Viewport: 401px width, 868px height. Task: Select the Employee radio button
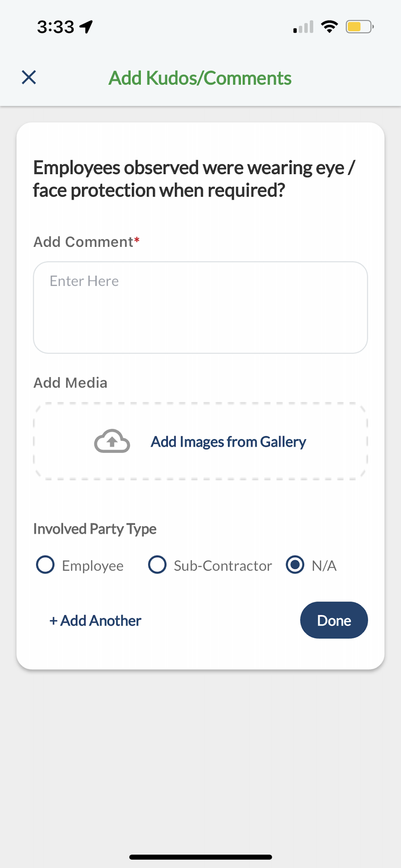click(45, 565)
